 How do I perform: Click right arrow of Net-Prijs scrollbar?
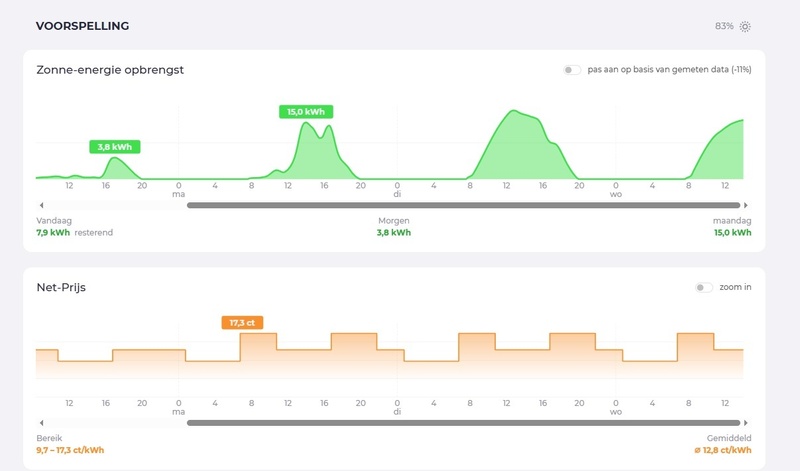click(x=746, y=423)
